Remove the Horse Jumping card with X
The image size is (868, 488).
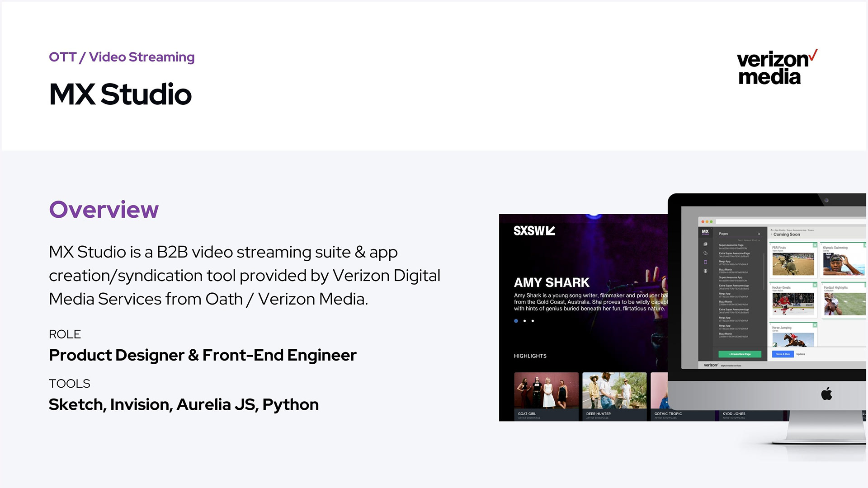[x=815, y=325]
